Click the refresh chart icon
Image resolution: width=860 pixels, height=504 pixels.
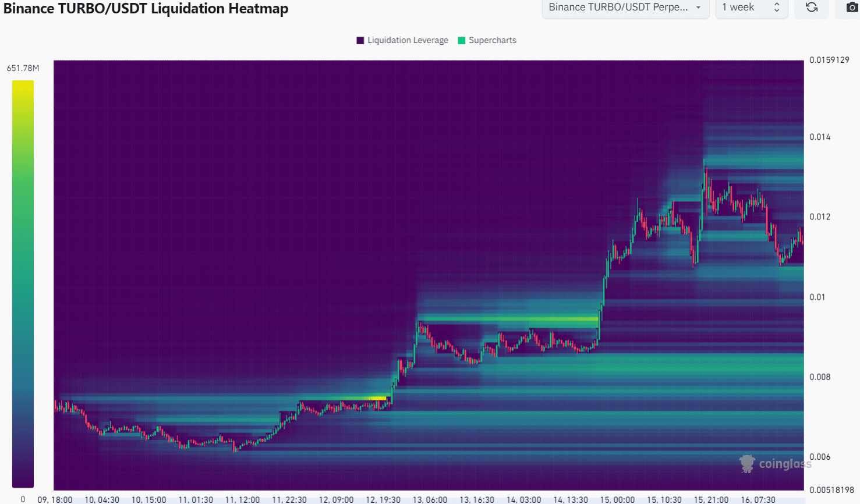[x=812, y=8]
